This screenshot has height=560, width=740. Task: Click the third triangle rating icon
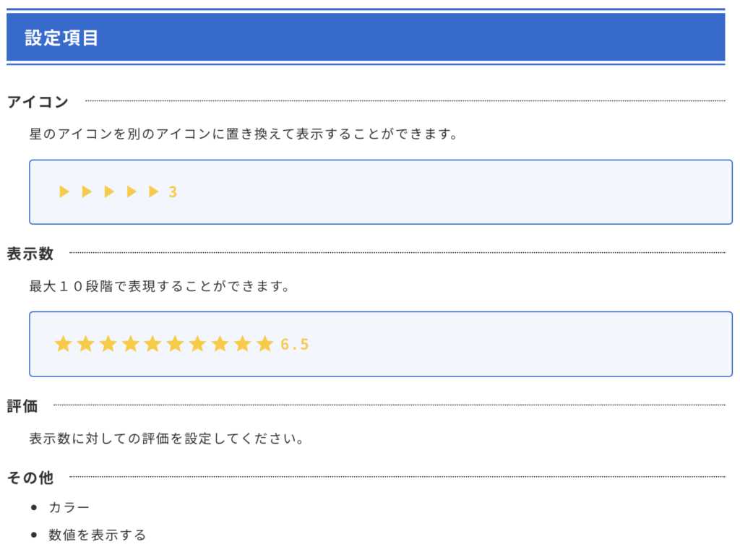coord(109,191)
